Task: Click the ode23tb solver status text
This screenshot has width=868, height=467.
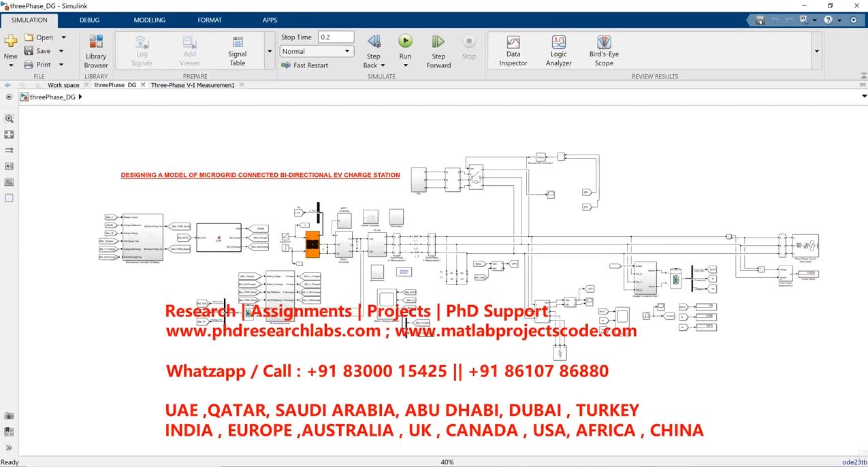Action: pos(854,462)
